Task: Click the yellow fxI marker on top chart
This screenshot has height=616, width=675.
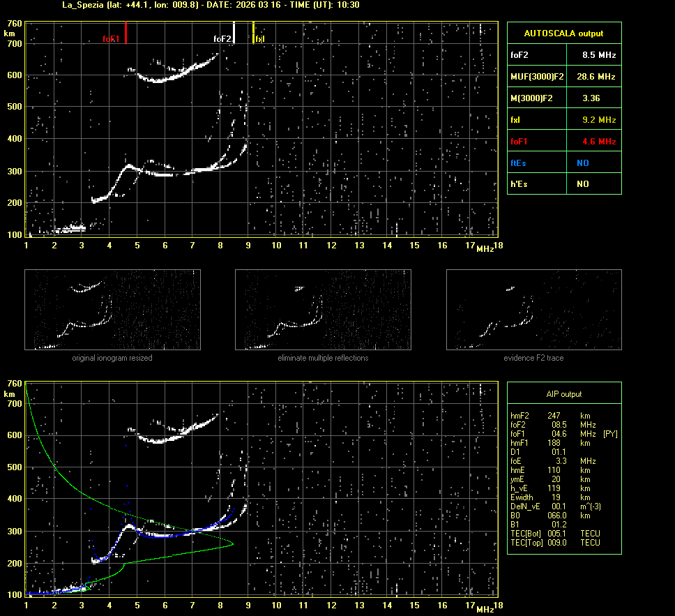Action: (x=254, y=33)
